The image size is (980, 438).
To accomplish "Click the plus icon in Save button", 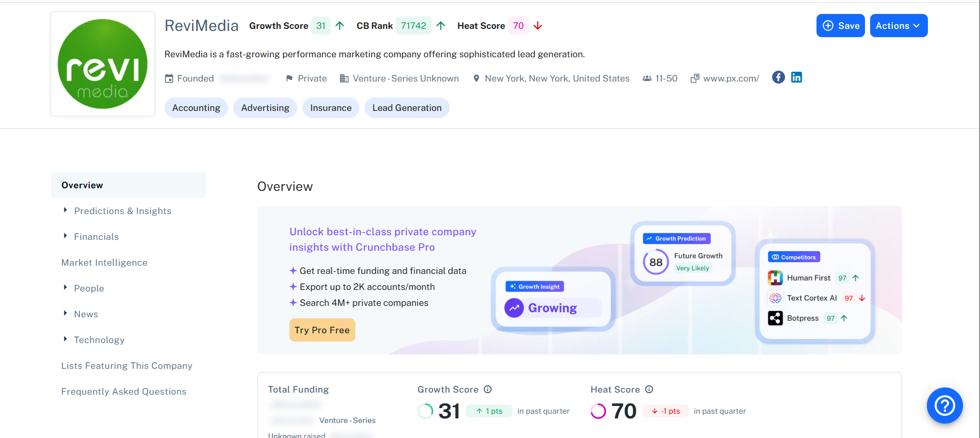I will click(x=828, y=26).
